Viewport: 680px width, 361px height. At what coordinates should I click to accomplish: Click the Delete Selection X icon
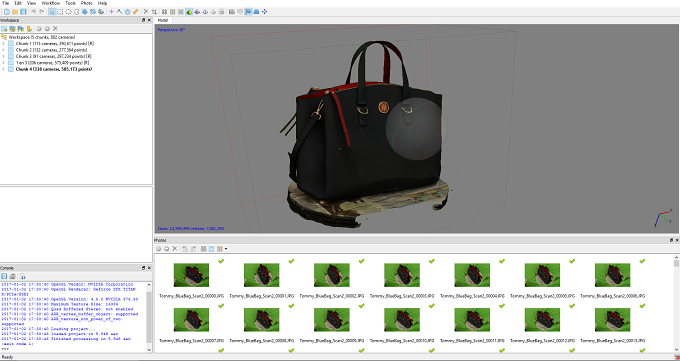click(x=146, y=12)
